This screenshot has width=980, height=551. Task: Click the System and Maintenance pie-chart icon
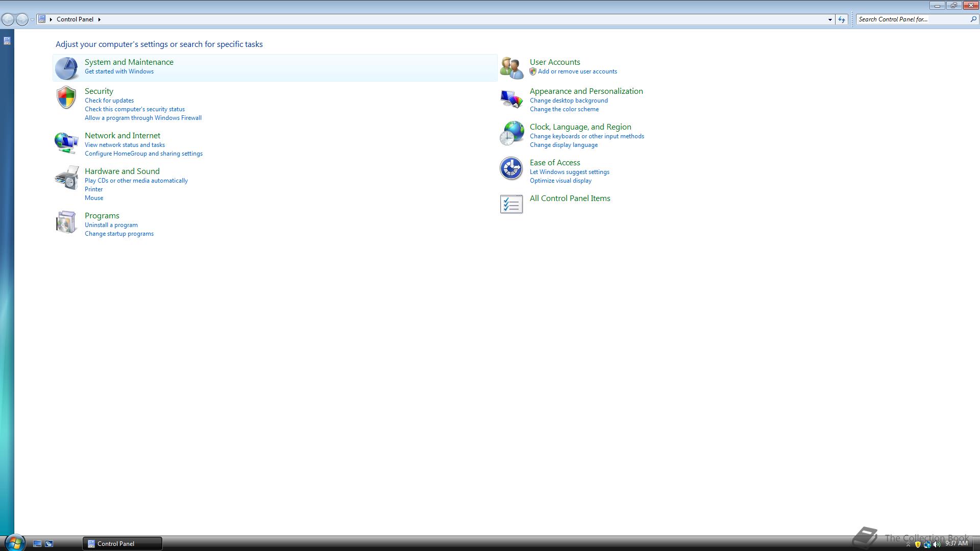66,68
